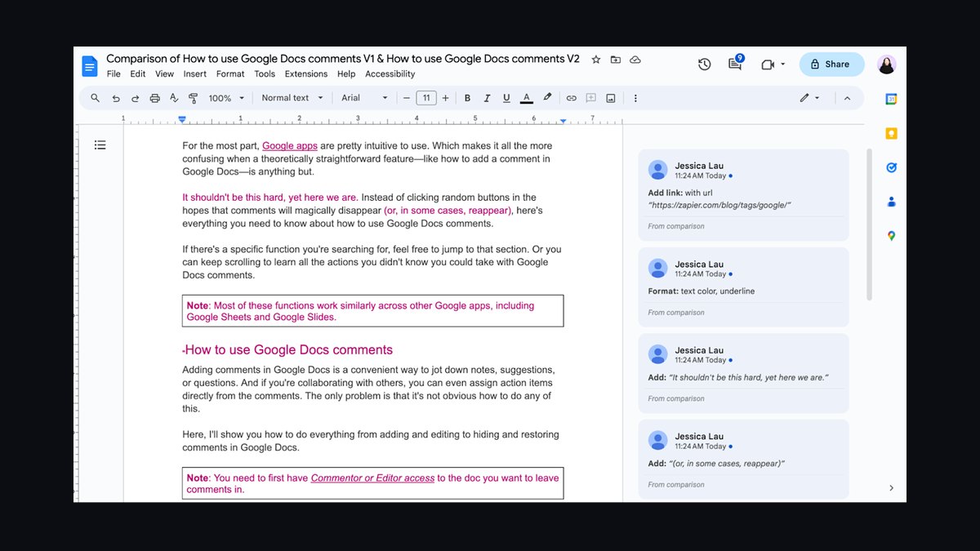The width and height of the screenshot is (980, 551).
Task: Open the Insert menu
Action: (195, 73)
